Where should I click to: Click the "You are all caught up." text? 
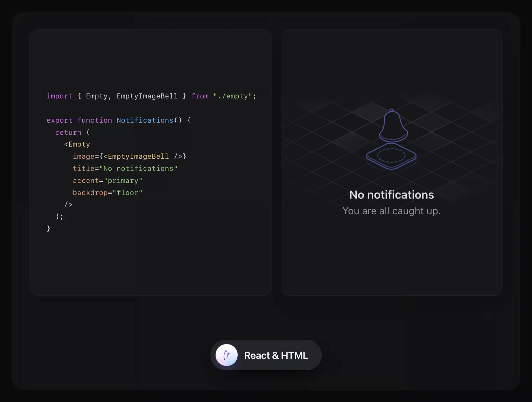(391, 211)
